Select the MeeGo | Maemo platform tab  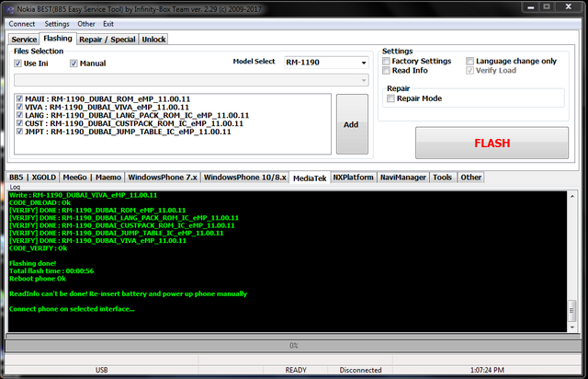(x=92, y=178)
